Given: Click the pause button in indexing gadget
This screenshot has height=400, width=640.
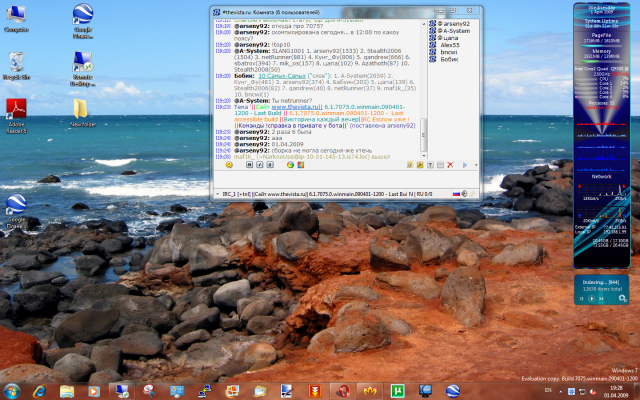Looking at the screenshot, I should [582, 299].
